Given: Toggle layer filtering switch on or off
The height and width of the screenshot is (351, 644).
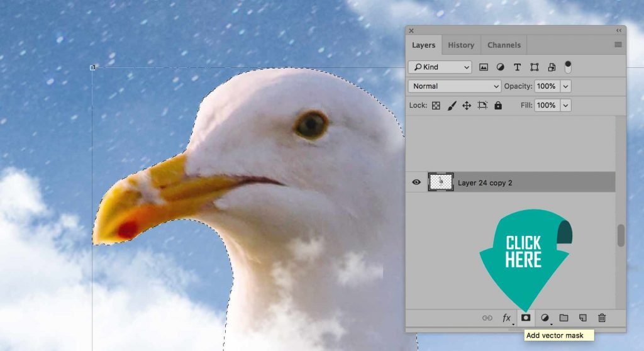Looking at the screenshot, I should (568, 67).
